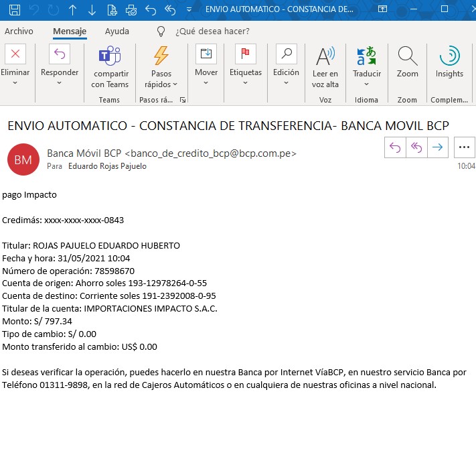
Task: Go to previous item with up arrow
Action: [x=72, y=10]
